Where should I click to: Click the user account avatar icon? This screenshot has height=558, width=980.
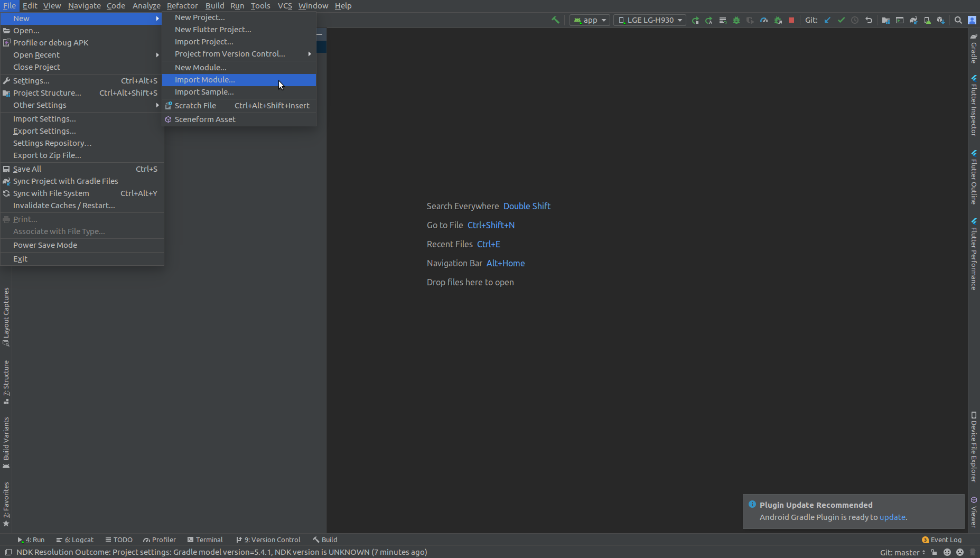point(972,20)
